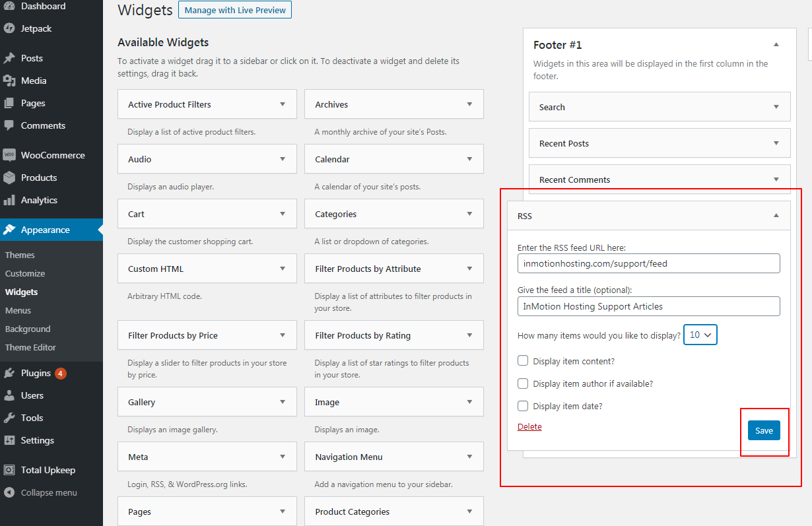
Task: Check Display item author if available
Action: pyautogui.click(x=523, y=383)
